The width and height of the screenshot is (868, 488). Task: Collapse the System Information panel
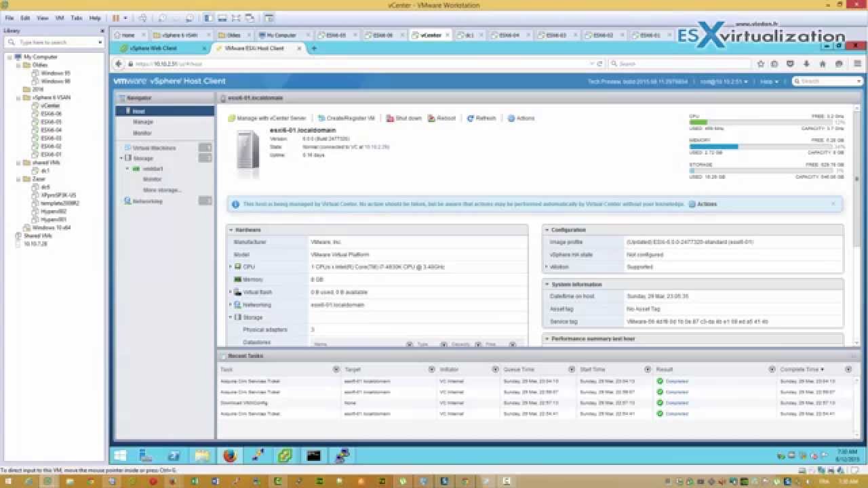(547, 285)
